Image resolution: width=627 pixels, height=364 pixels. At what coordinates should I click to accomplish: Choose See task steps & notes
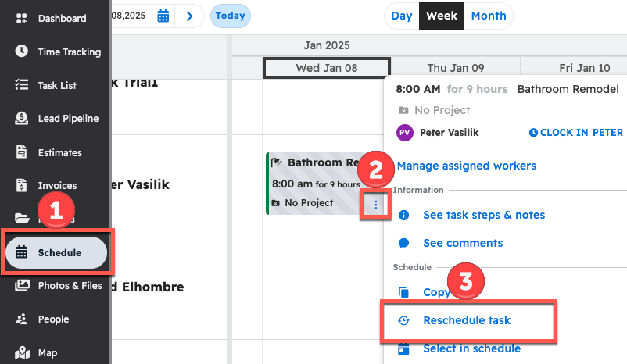click(x=483, y=215)
